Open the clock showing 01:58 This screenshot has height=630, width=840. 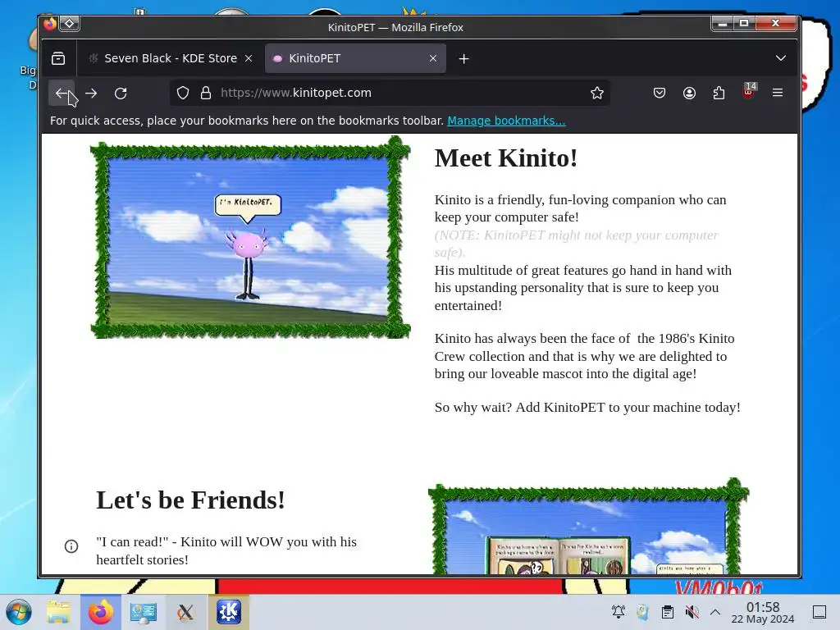click(x=763, y=612)
